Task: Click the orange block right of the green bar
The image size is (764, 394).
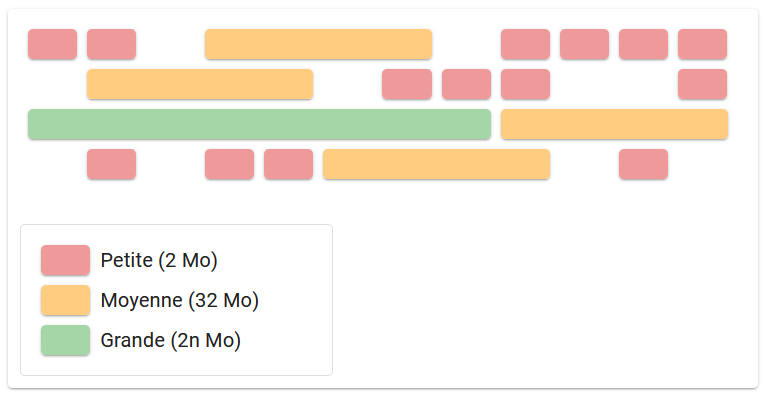Action: click(614, 124)
